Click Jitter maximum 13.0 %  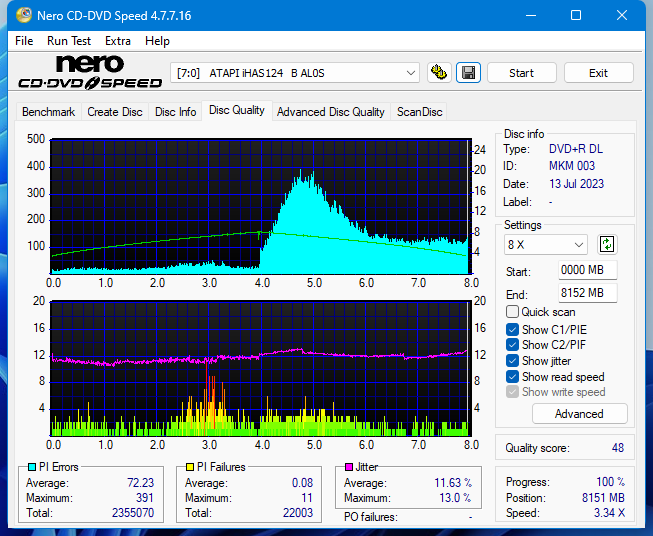[455, 498]
